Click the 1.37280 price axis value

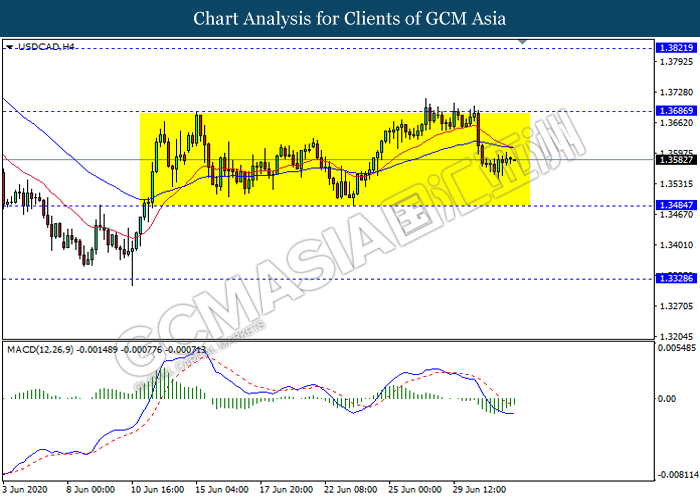click(676, 92)
